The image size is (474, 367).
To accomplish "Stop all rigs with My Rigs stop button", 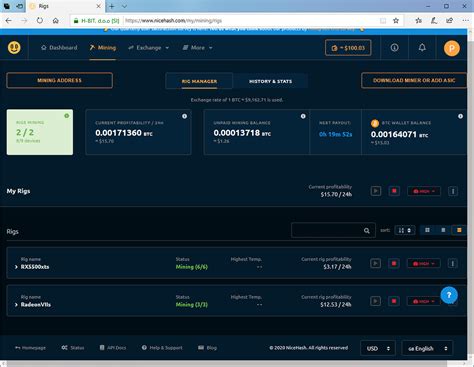I will point(394,191).
